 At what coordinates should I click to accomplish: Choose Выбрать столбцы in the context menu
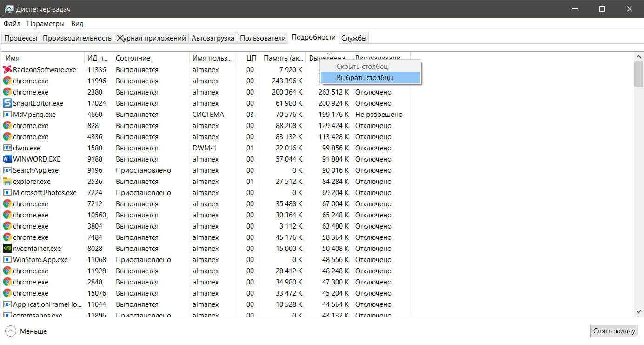coord(370,78)
